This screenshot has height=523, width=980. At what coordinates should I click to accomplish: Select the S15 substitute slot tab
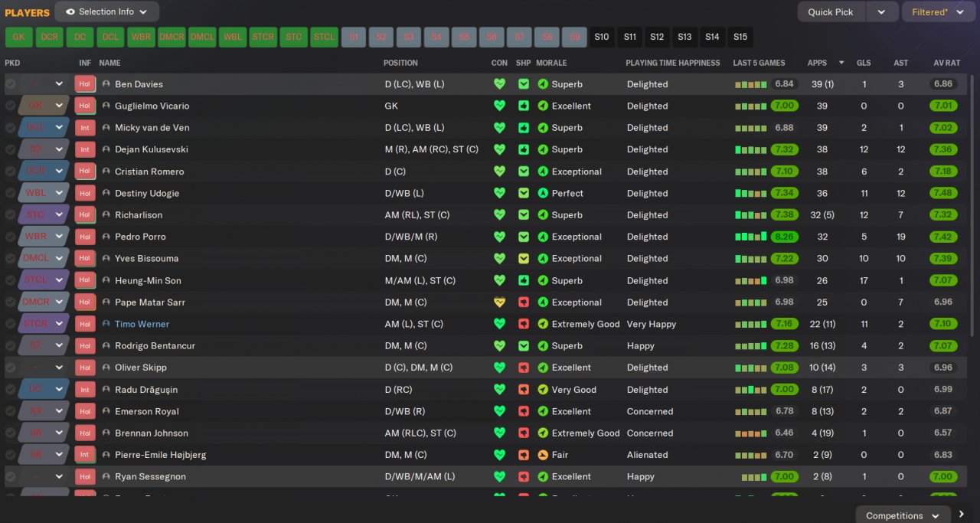pyautogui.click(x=740, y=37)
